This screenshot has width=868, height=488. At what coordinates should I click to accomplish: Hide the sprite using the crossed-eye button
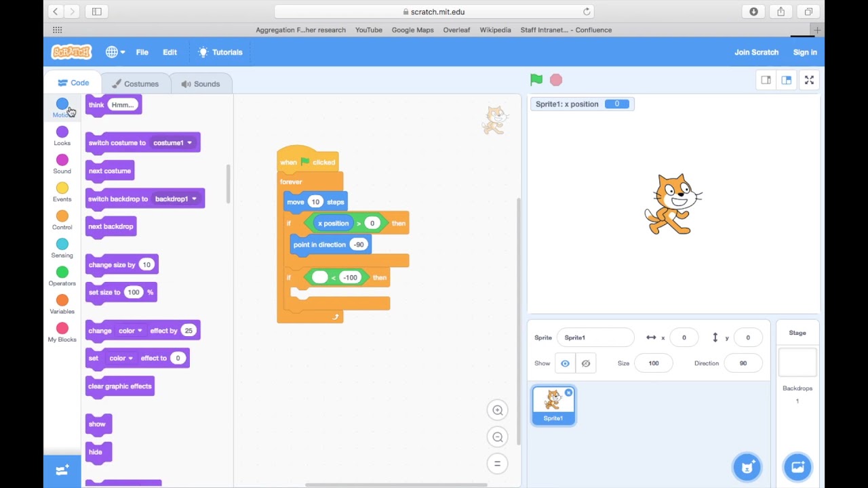coord(586,363)
